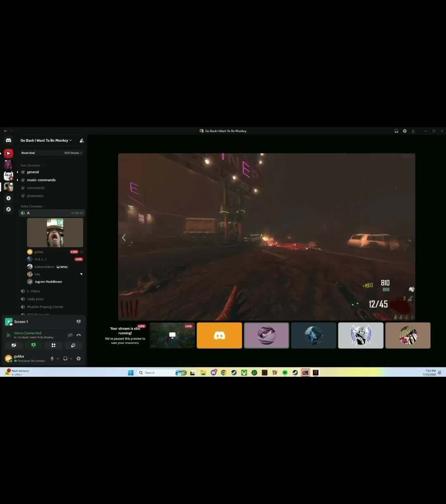This screenshot has height=504, width=446.
Task: Toggle screen share with the green button
Action: coord(33,345)
